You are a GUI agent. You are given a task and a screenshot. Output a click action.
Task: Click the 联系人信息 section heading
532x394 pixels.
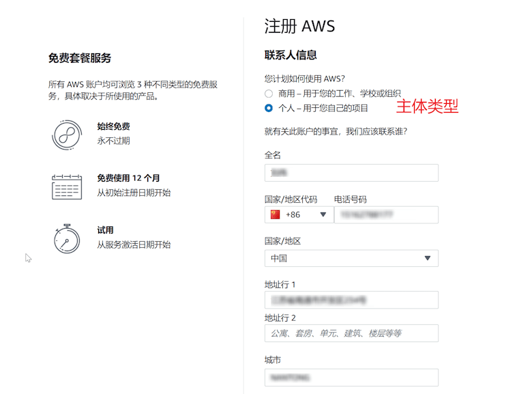[x=291, y=55]
